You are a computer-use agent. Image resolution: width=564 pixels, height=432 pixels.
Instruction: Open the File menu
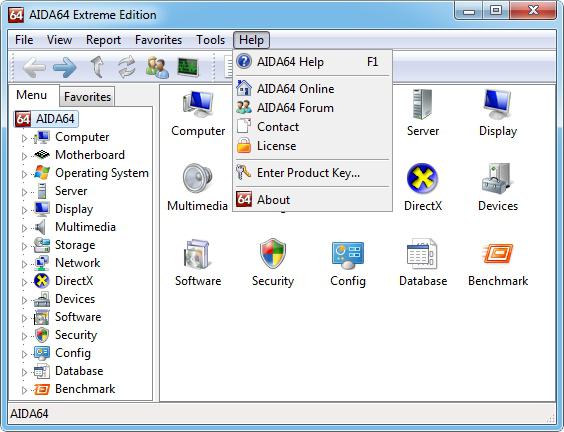click(24, 40)
